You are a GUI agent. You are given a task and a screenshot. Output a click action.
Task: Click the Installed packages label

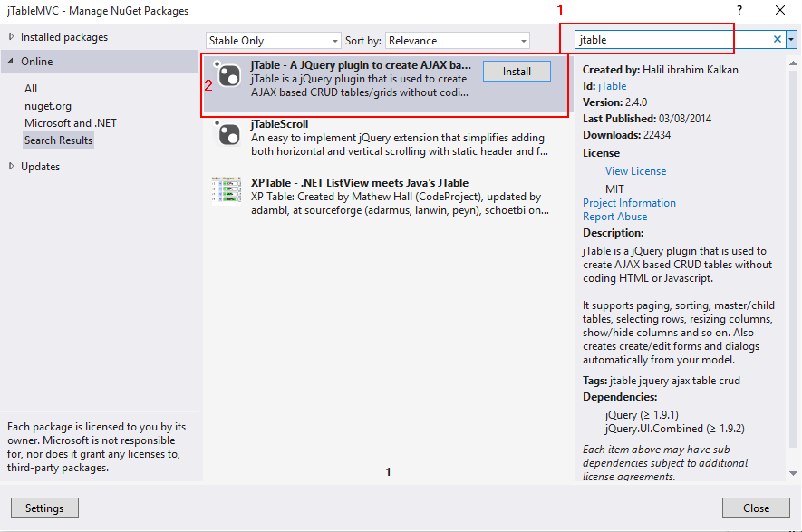[64, 37]
